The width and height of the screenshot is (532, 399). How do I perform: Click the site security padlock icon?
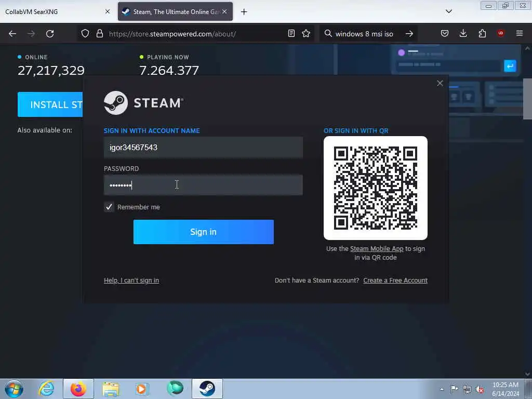tap(99, 34)
